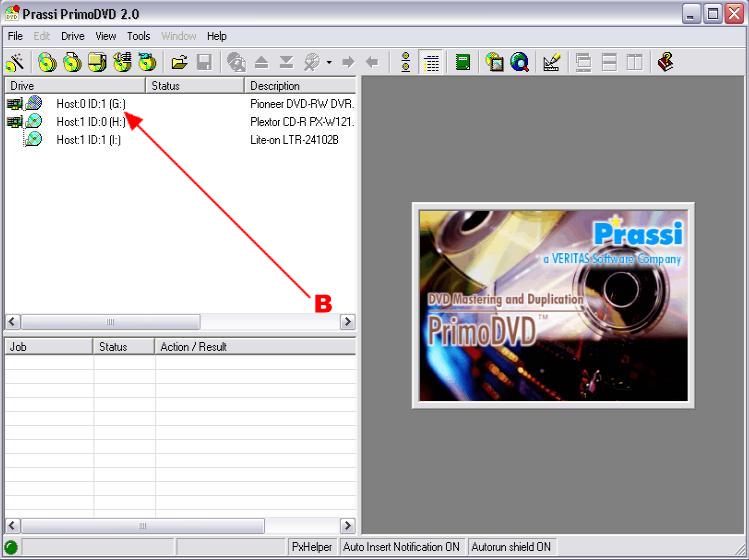The image size is (749, 560).
Task: Click the Drive column header
Action: click(75, 86)
